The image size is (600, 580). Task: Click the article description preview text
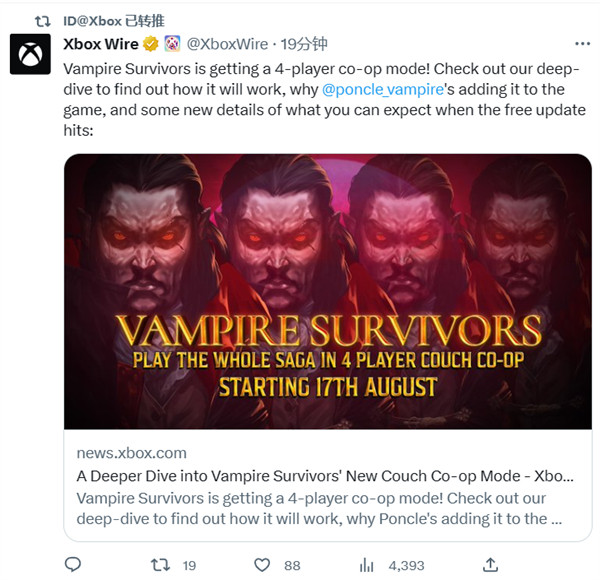[x=319, y=508]
